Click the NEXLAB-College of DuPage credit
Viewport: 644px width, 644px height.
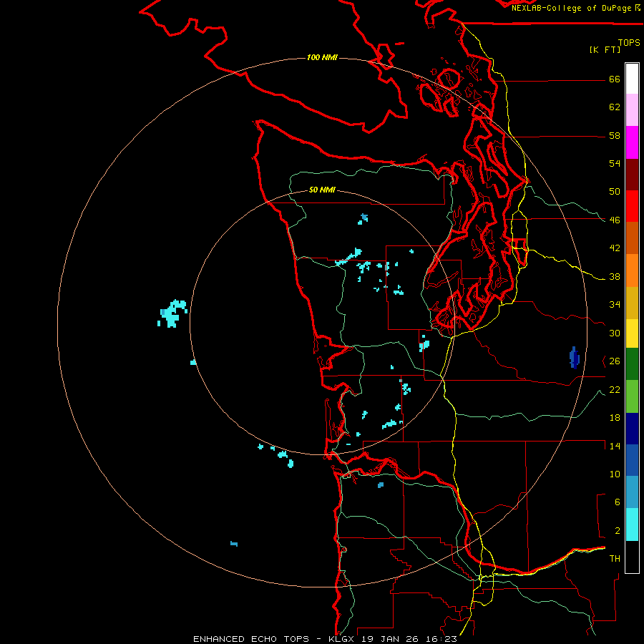pos(575,8)
